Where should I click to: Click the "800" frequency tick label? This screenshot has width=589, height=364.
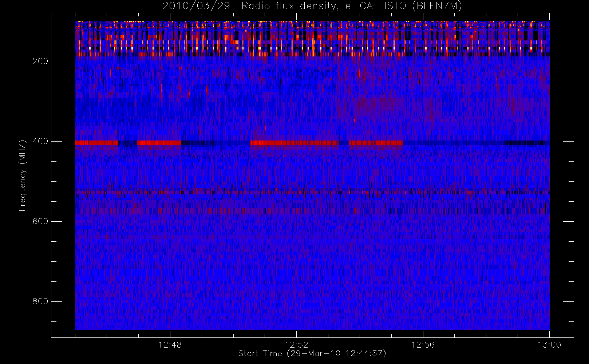40,301
